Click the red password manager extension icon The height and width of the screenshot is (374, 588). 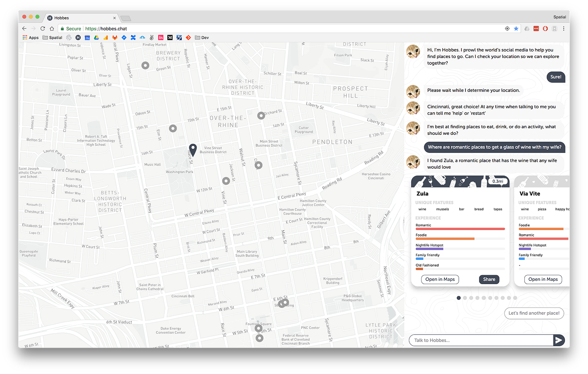click(x=536, y=29)
